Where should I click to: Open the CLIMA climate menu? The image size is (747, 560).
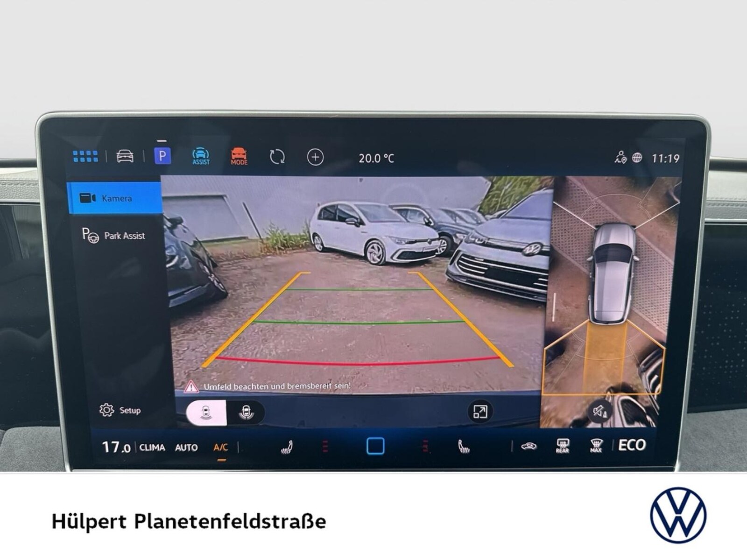(x=152, y=447)
